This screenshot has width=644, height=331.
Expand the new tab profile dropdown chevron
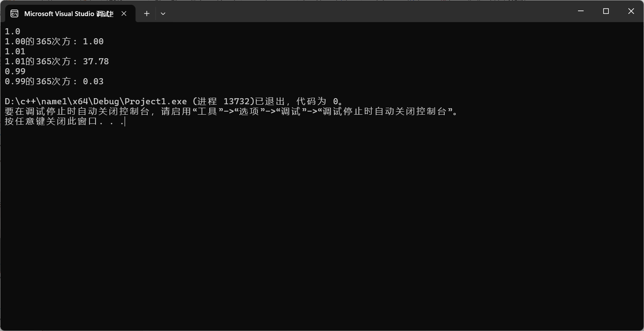tap(163, 13)
